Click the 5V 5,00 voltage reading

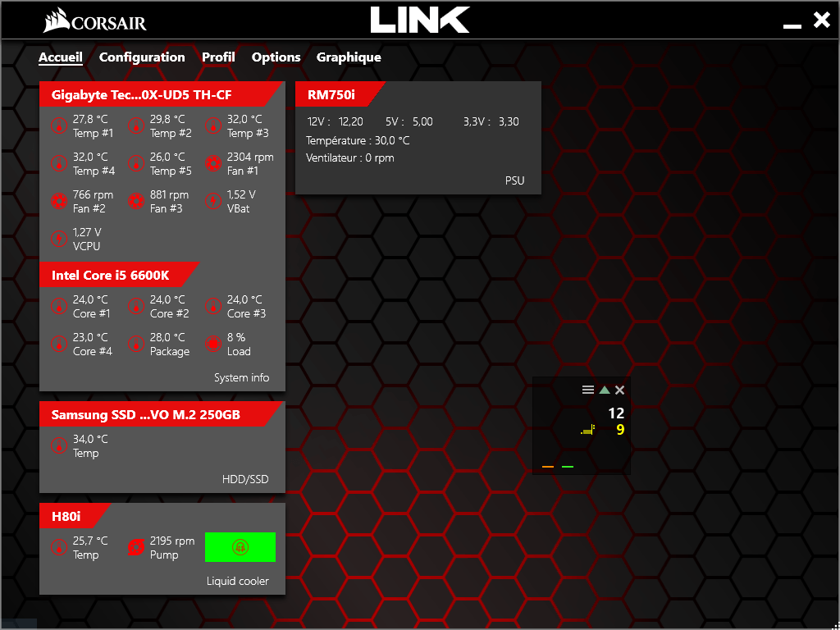(x=409, y=122)
